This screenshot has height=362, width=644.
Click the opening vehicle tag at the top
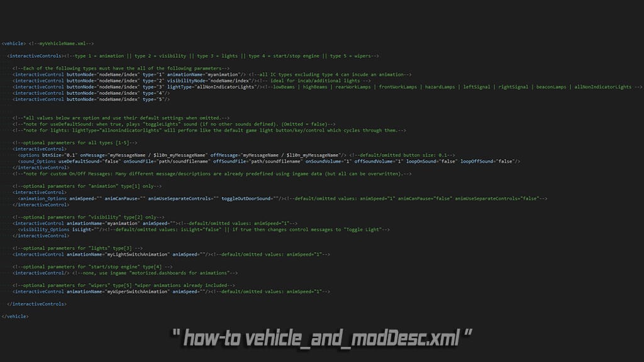pos(14,43)
